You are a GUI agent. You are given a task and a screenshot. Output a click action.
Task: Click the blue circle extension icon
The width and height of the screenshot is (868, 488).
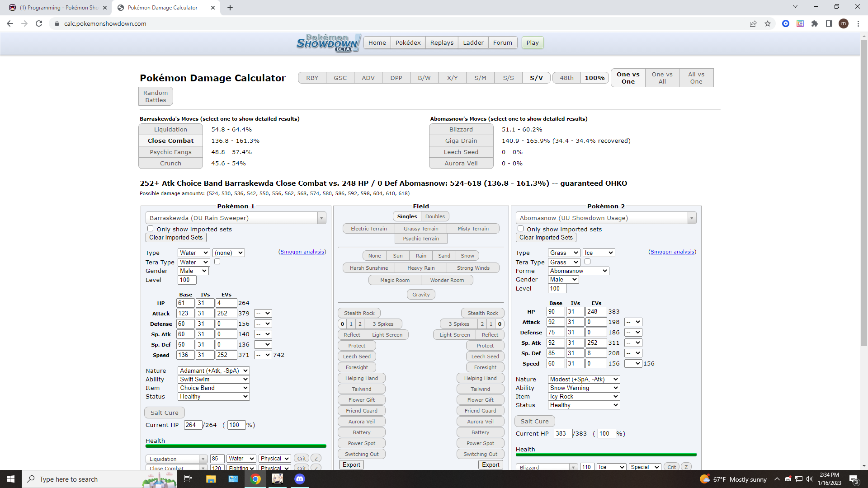(x=786, y=23)
